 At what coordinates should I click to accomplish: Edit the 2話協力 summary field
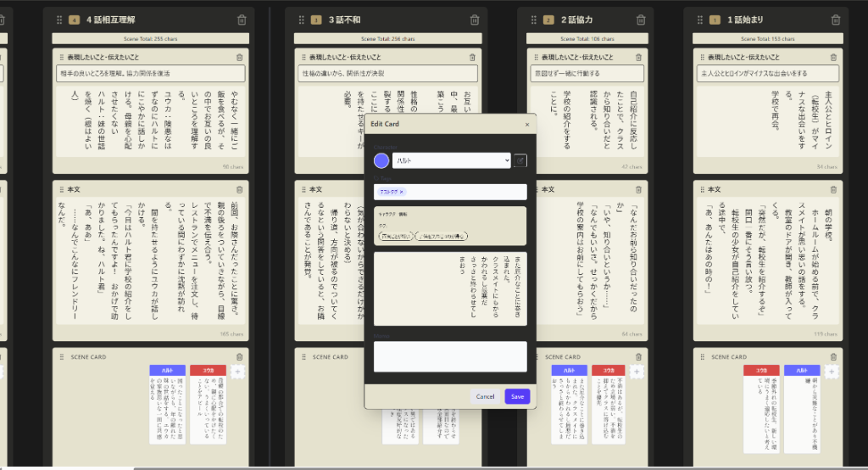587,73
